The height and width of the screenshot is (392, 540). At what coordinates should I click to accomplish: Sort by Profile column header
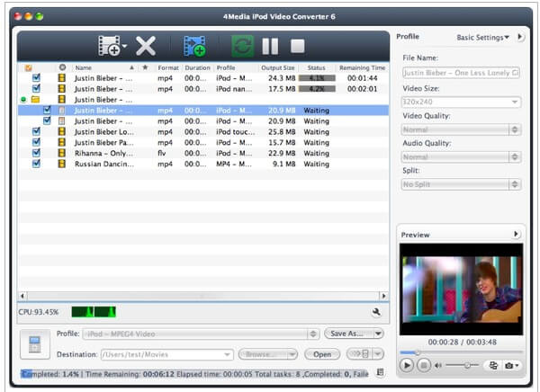pyautogui.click(x=236, y=67)
